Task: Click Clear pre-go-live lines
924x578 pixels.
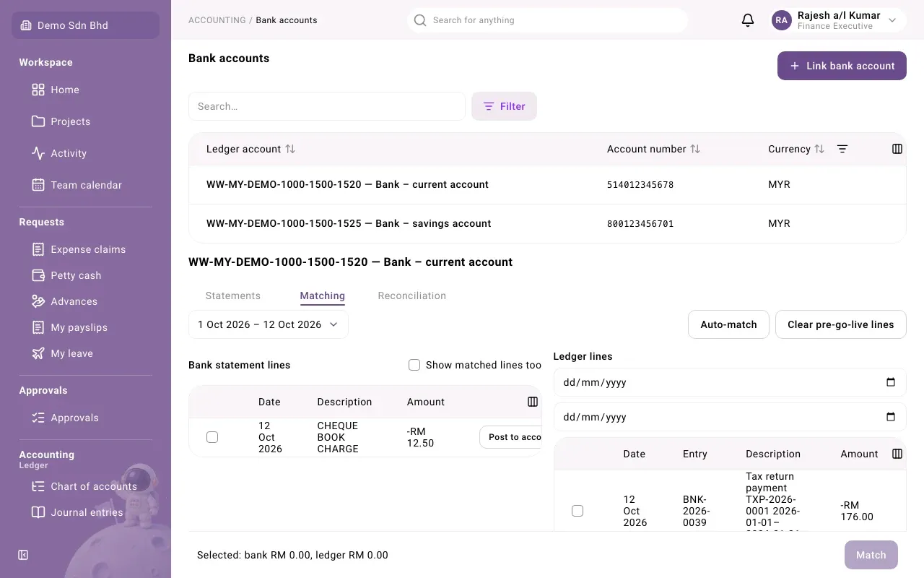Action: pos(841,324)
